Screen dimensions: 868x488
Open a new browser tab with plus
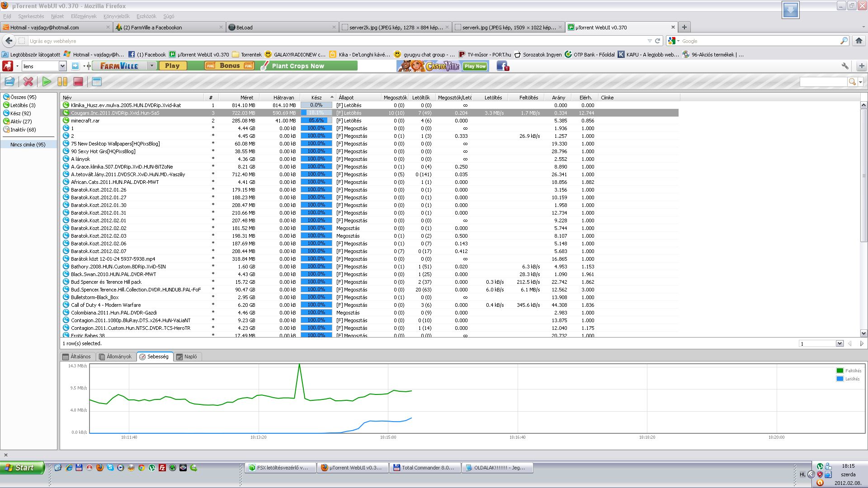click(684, 27)
